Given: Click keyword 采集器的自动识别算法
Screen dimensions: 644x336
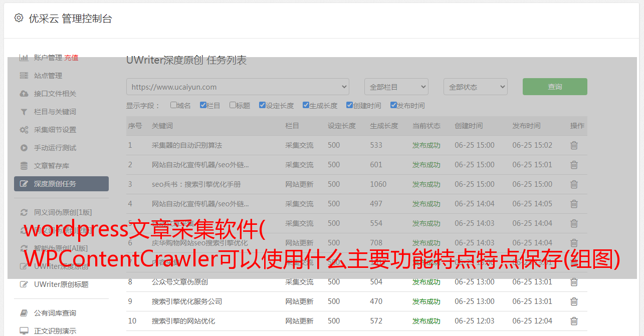Looking at the screenshot, I should click(x=187, y=145).
